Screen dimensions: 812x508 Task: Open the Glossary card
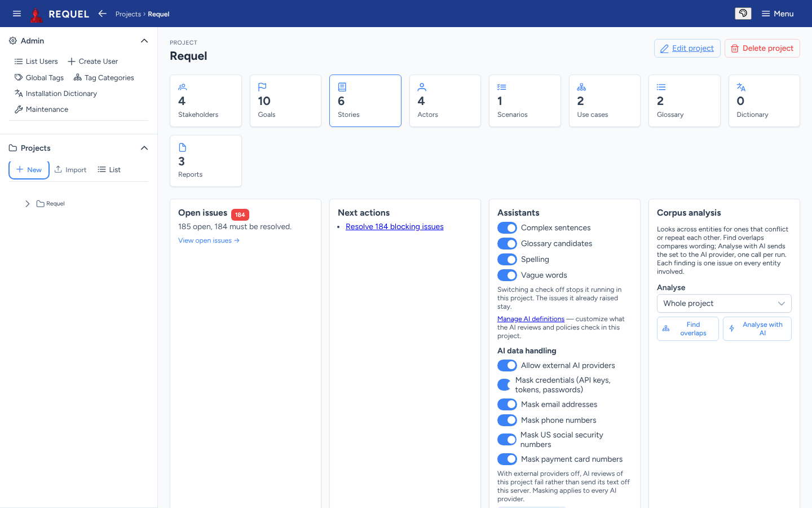(x=685, y=100)
